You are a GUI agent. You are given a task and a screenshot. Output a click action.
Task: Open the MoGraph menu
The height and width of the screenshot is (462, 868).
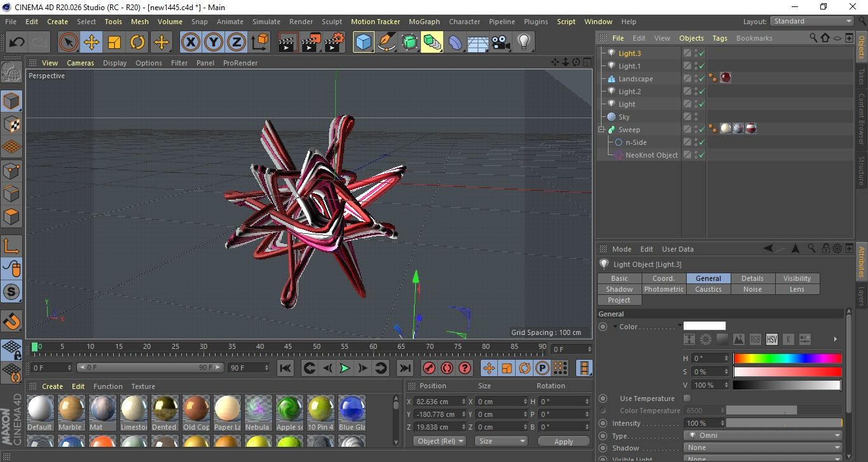click(424, 22)
